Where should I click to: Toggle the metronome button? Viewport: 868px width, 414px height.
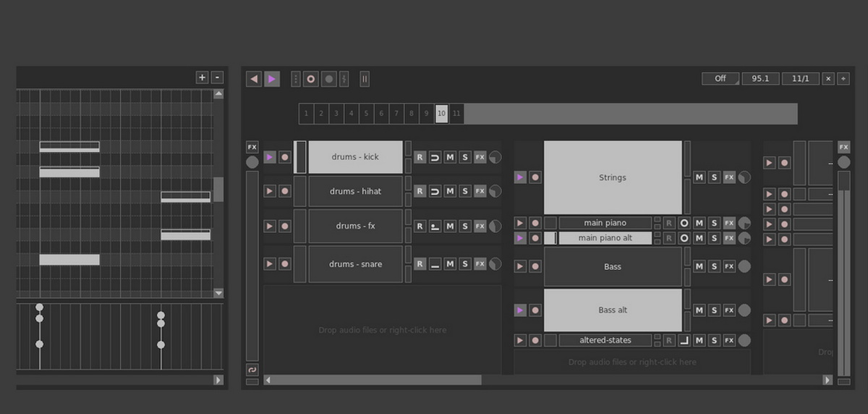(365, 79)
